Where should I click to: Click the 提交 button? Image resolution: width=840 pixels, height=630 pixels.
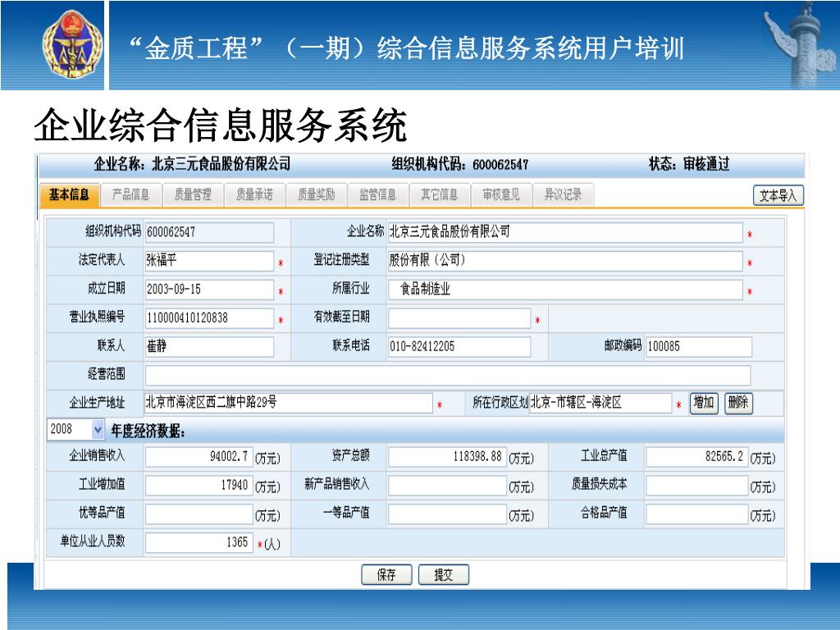coord(444,575)
